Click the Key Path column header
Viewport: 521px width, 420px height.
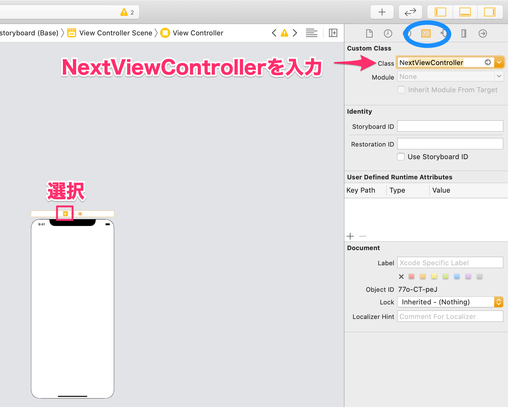click(x=361, y=190)
